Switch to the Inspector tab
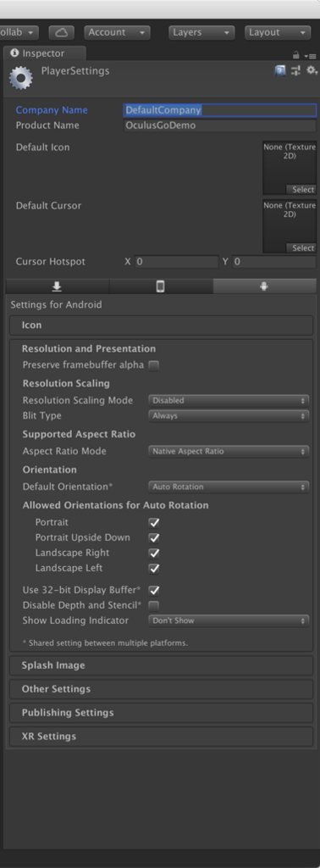The image size is (320, 868). point(45,53)
